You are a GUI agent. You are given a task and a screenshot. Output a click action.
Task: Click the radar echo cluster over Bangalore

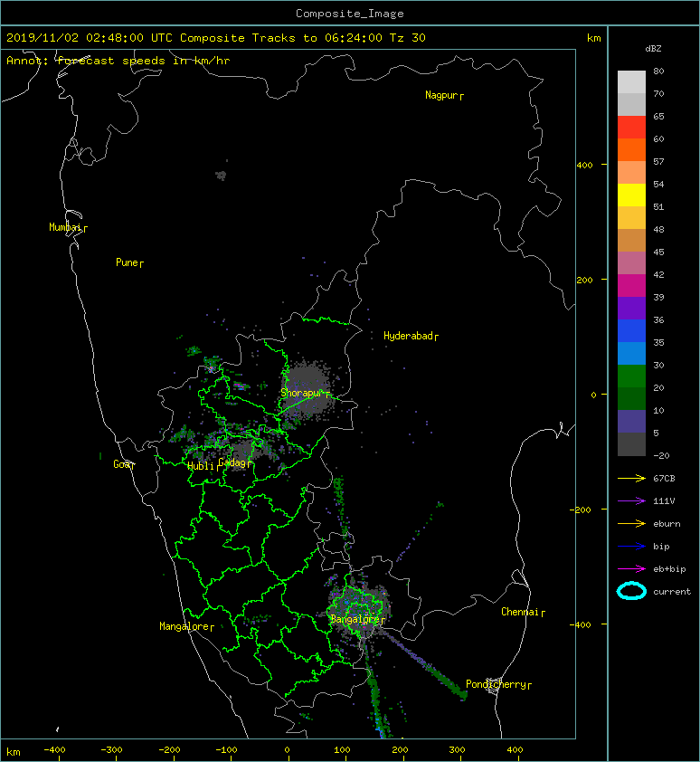pos(359,610)
